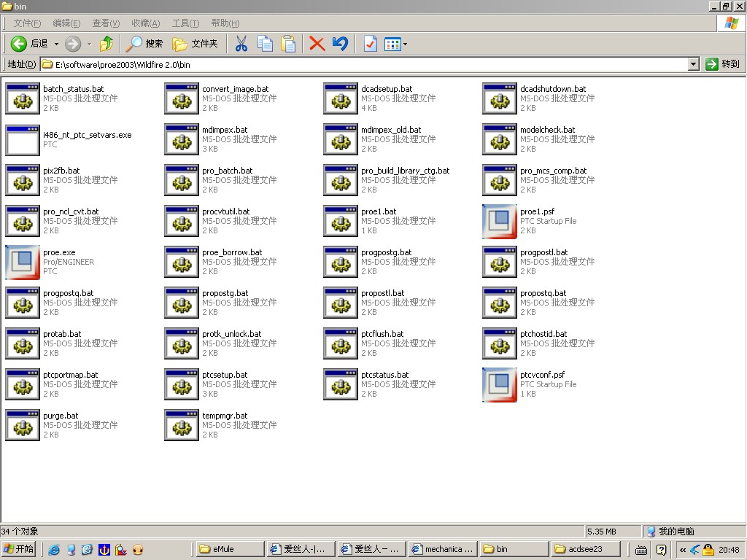747x560 pixels.
Task: Click file name pro_build_library_ctg.bat
Action: click(x=406, y=171)
